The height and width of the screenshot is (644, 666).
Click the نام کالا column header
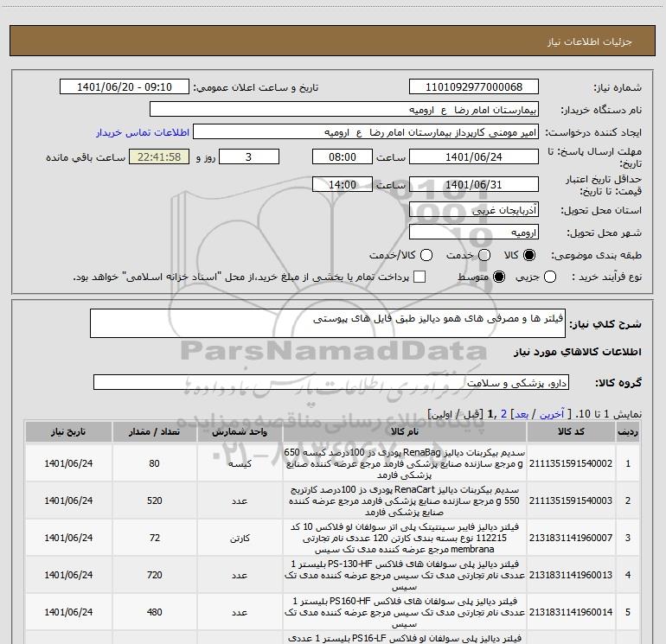(405, 431)
